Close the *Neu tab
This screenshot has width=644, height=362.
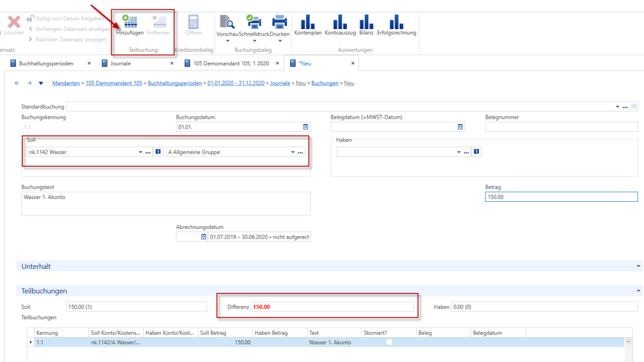pos(353,63)
